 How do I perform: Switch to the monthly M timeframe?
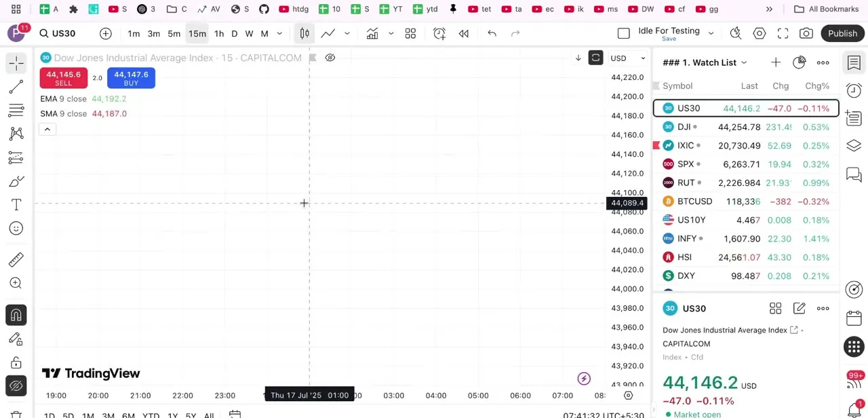pyautogui.click(x=264, y=33)
